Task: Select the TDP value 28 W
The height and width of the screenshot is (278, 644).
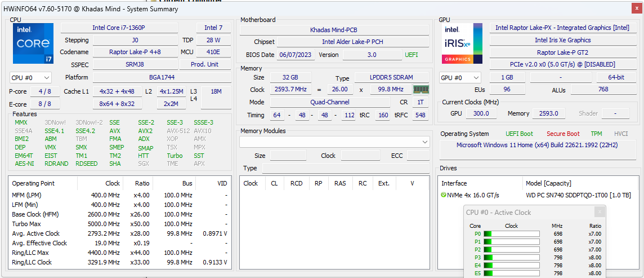Action: point(213,40)
